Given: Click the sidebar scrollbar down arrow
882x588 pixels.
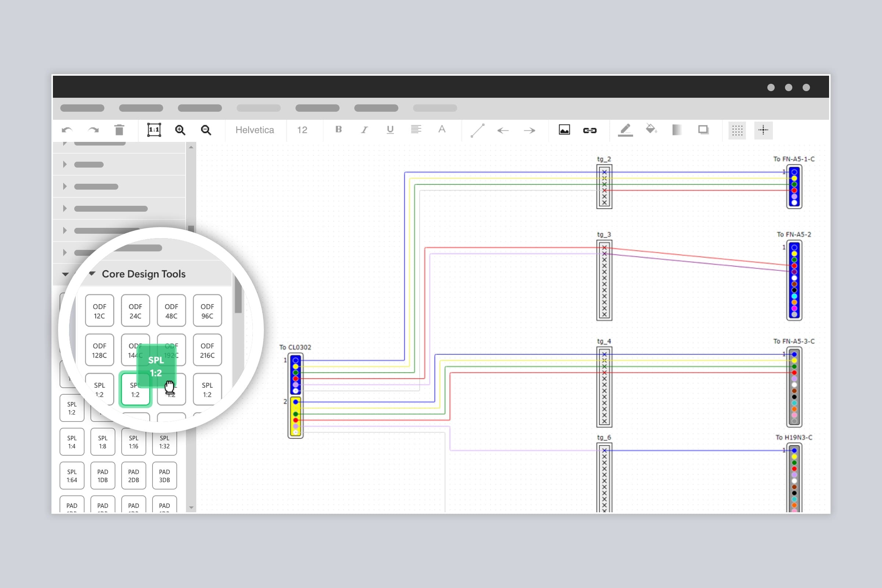Looking at the screenshot, I should 191,508.
